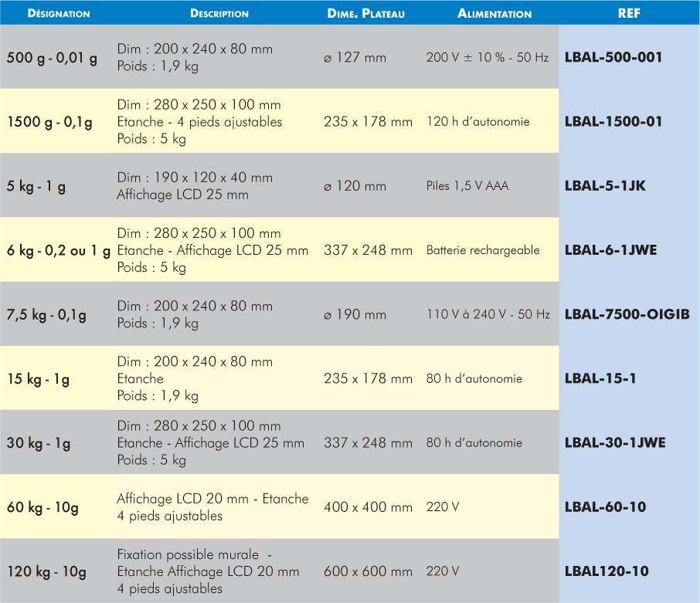Screen dimensions: 700x603
Task: Click the Désignation column header
Action: (59, 14)
